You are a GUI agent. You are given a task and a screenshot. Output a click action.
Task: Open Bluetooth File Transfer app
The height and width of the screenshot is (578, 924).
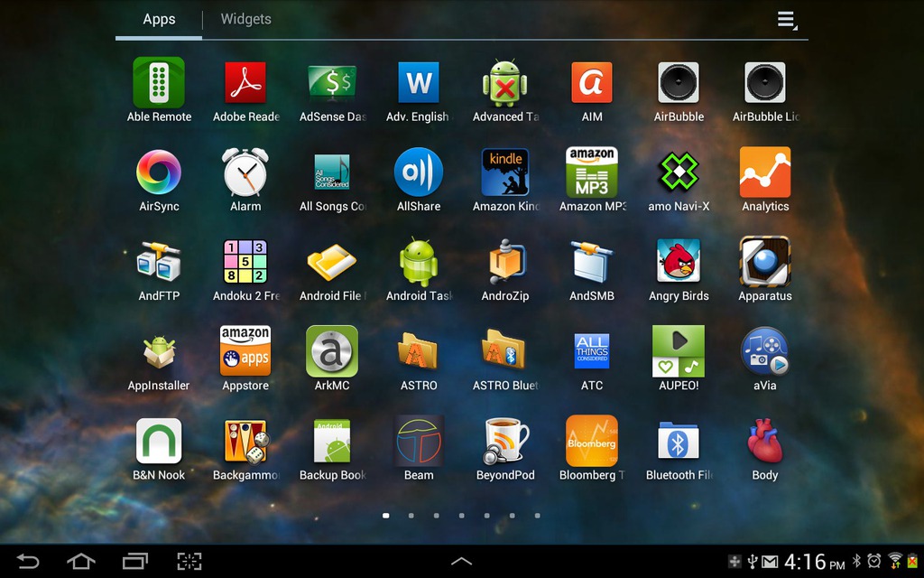[679, 441]
